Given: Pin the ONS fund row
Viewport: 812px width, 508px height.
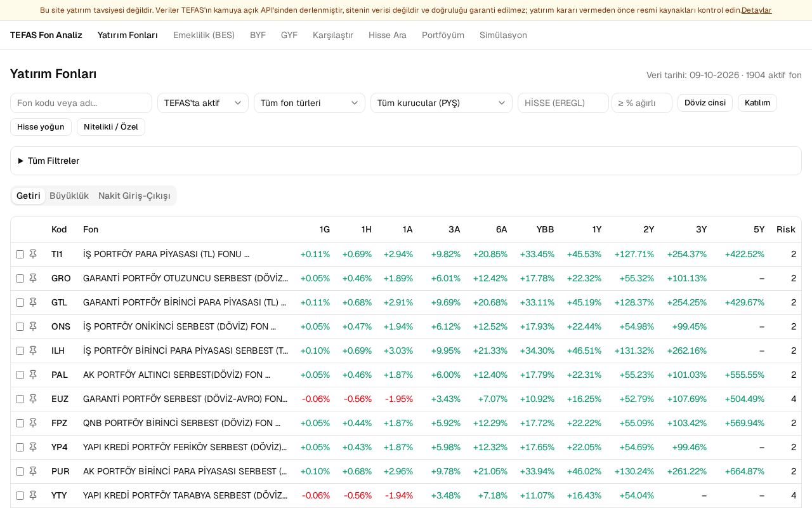Looking at the screenshot, I should pos(33,326).
